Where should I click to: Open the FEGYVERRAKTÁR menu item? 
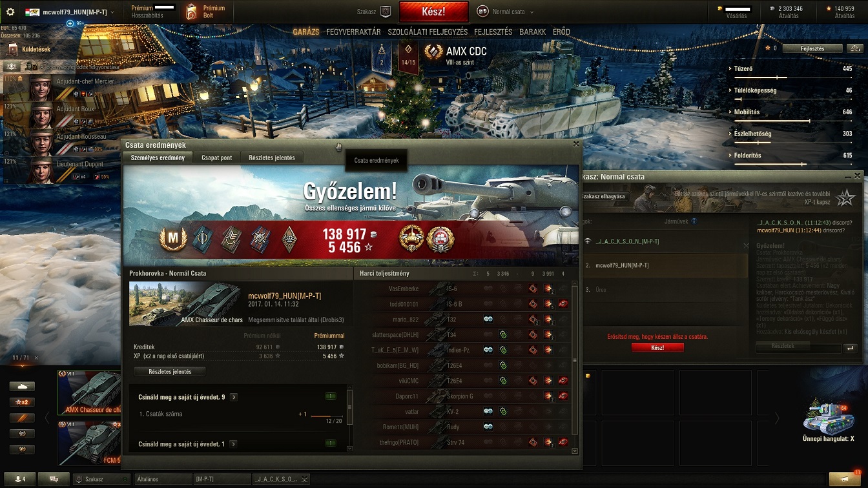353,32
